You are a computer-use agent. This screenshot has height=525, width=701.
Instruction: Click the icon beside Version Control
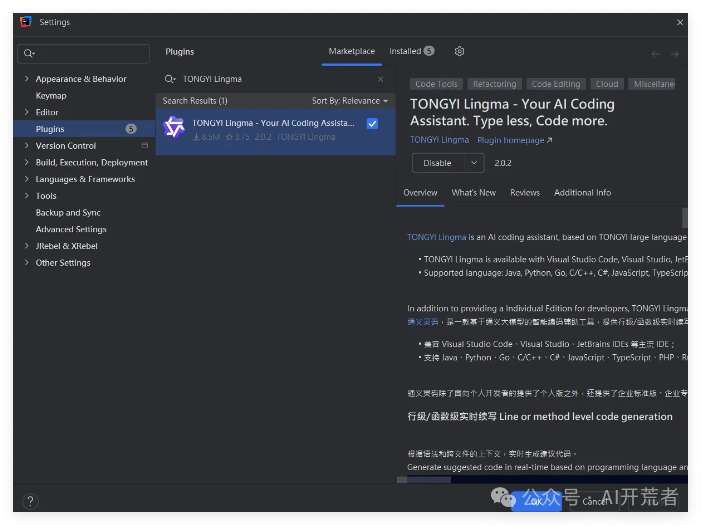coord(144,146)
